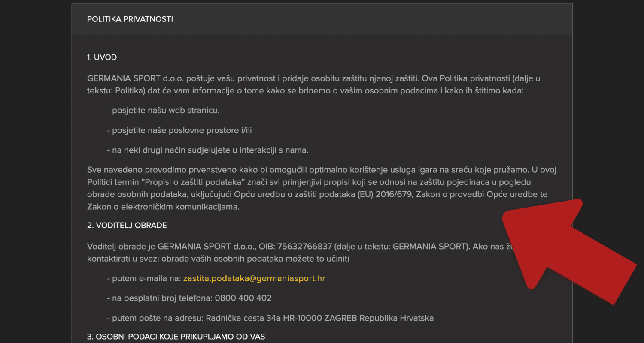Viewport: 644px width, 343px height.
Task: Open the zastita.podataka@germaniasport.hr email link
Action: click(x=254, y=278)
